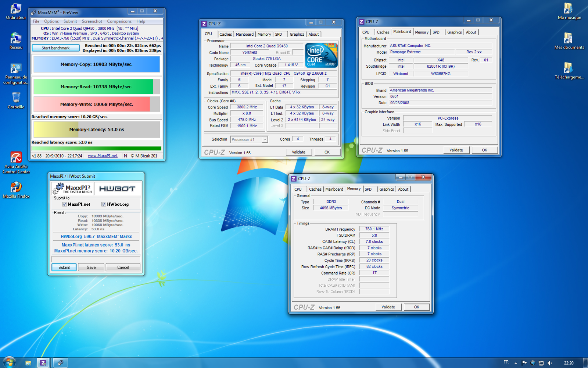
Task: Click the Memory-Write result bar
Action: coord(97,104)
